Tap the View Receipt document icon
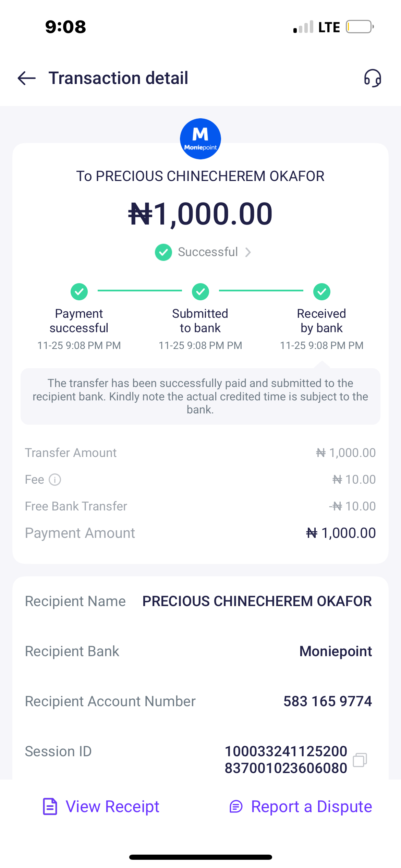The width and height of the screenshot is (401, 868). point(50,806)
